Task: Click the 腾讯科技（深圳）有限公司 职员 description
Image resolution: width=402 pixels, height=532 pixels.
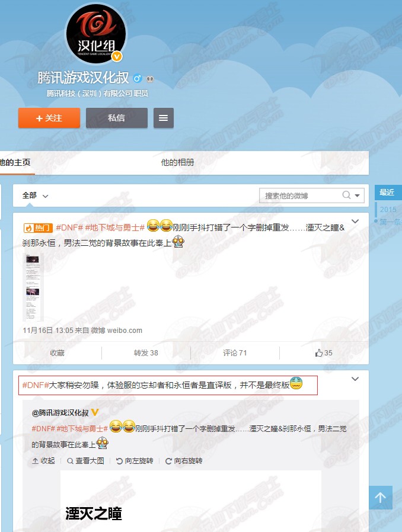Action: tap(97, 93)
